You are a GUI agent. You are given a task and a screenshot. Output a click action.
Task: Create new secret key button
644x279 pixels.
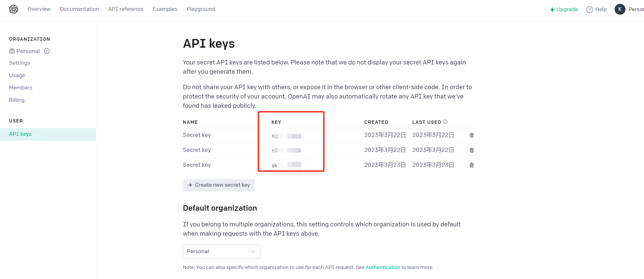pos(219,185)
